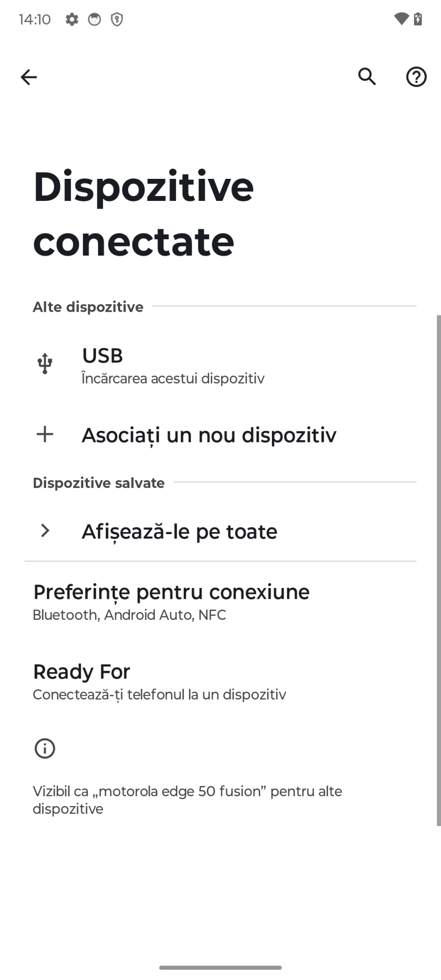Open settings search magnifier icon

pyautogui.click(x=367, y=77)
